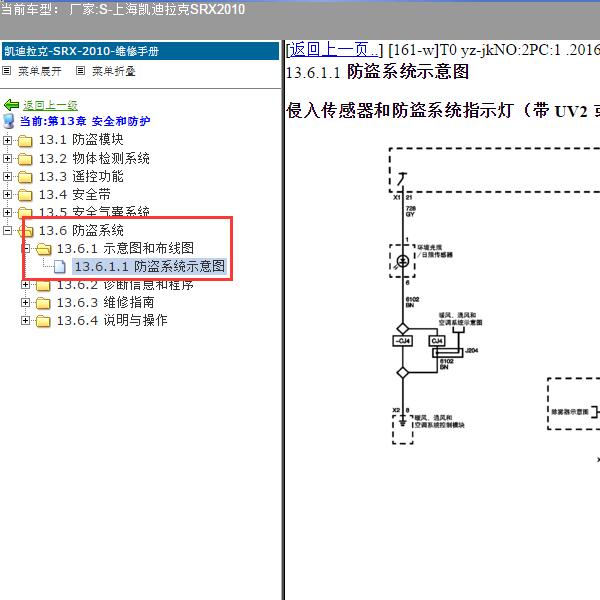Expand the 13.4 安全带 node
Viewport: 600px width, 600px height.
(7, 194)
